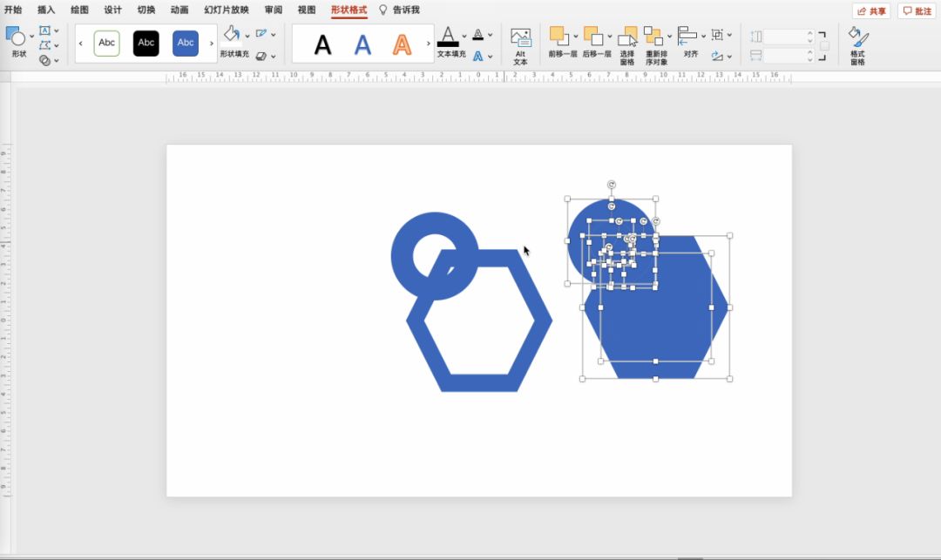
Task: Switch to the 插入 tab
Action: pyautogui.click(x=46, y=10)
